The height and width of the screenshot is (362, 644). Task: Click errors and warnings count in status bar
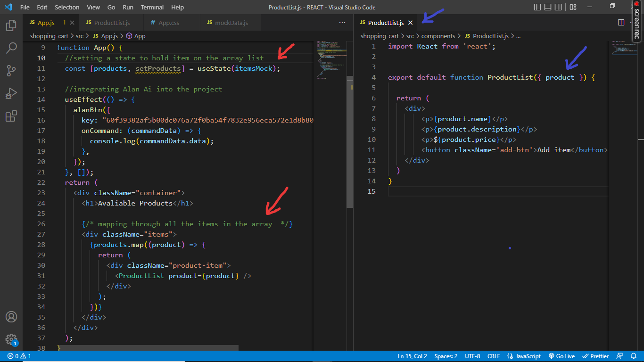pyautogui.click(x=19, y=356)
